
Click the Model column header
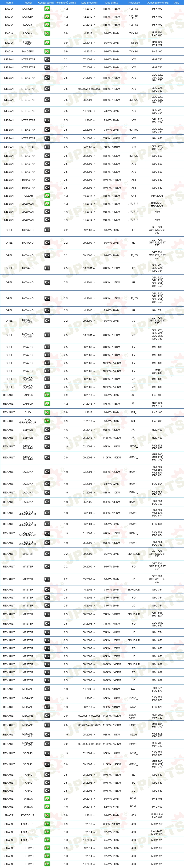[x=28, y=2]
